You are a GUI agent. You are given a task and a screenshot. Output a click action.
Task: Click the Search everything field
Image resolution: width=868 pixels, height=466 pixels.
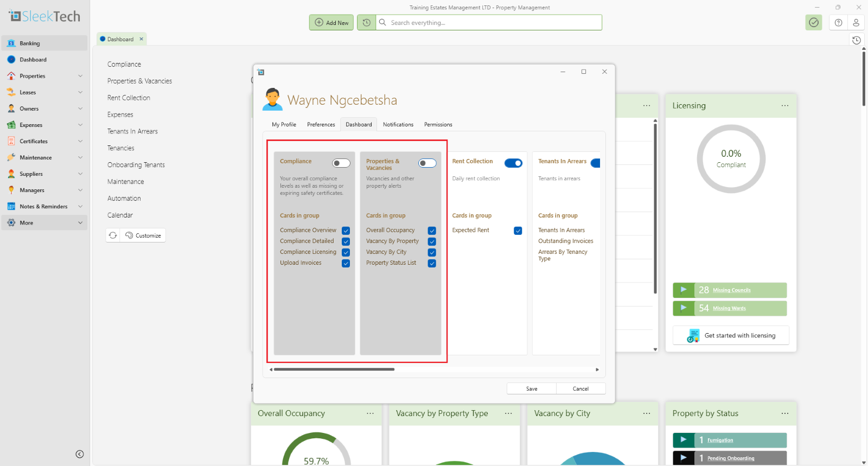tap(489, 22)
